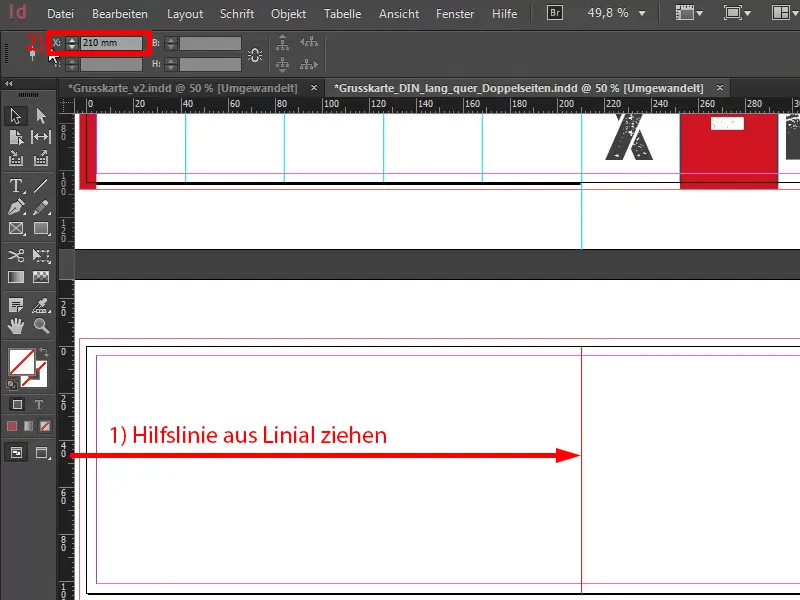Select the Selection tool (black arrow)
800x600 pixels.
[x=16, y=116]
